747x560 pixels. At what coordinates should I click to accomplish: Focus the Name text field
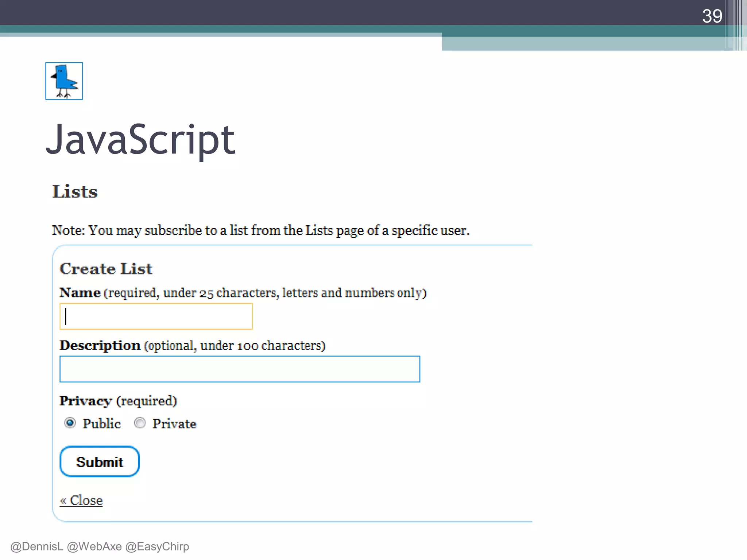click(x=156, y=316)
